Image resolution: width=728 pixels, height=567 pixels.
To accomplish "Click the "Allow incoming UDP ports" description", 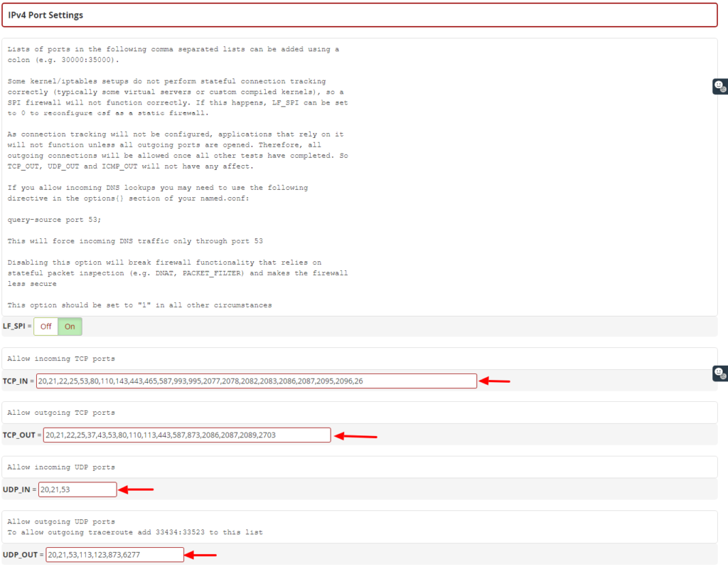I will point(61,467).
